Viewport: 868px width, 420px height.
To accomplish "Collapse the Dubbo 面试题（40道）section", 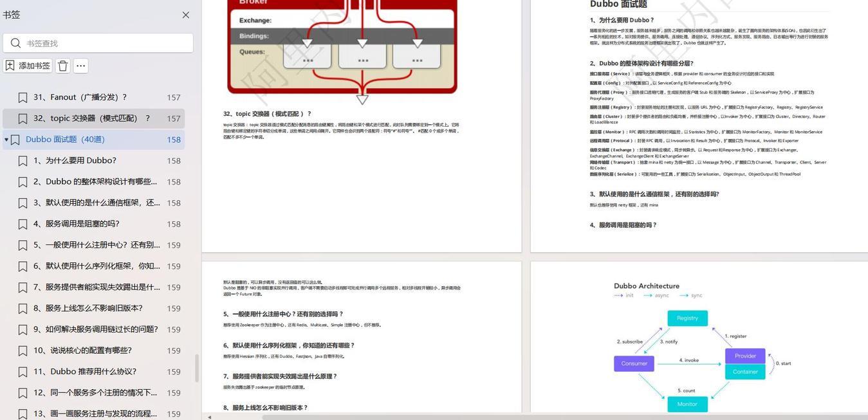I will coord(6,140).
